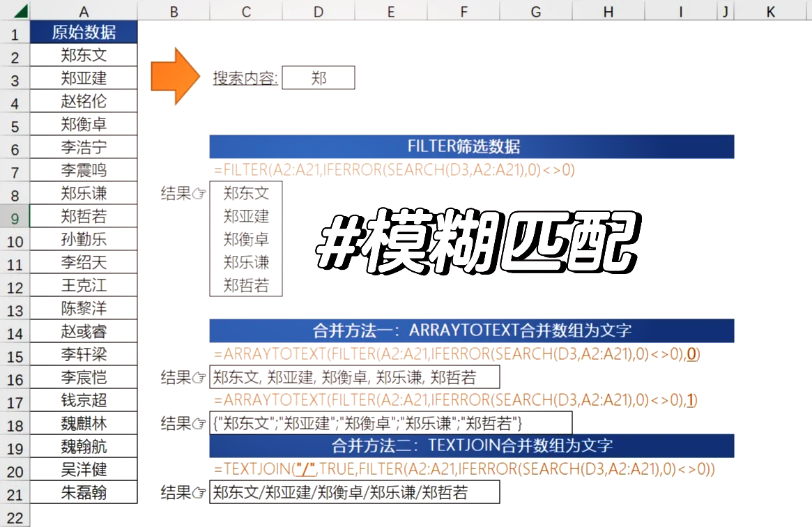The width and height of the screenshot is (812, 527).
Task: Click the =TEXTJOIN formula text
Action: 464,469
